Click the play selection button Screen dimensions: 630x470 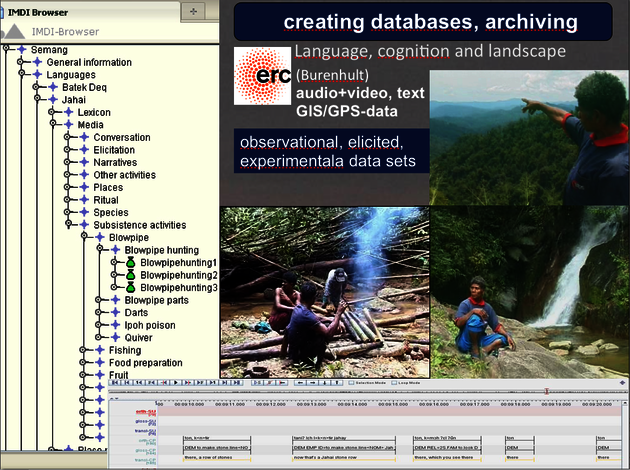click(257, 383)
